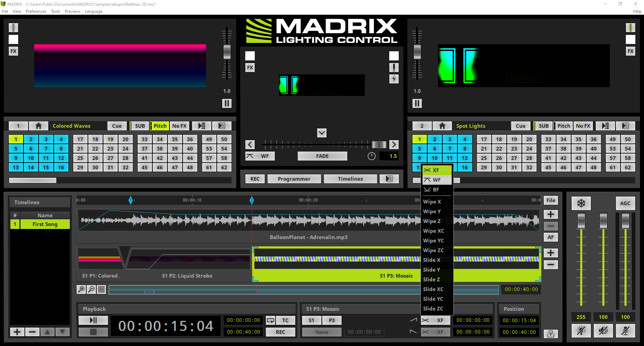Viewport: 644px width, 346px height.
Task: Click the right deck autoplay list icon
Action: pos(605,126)
